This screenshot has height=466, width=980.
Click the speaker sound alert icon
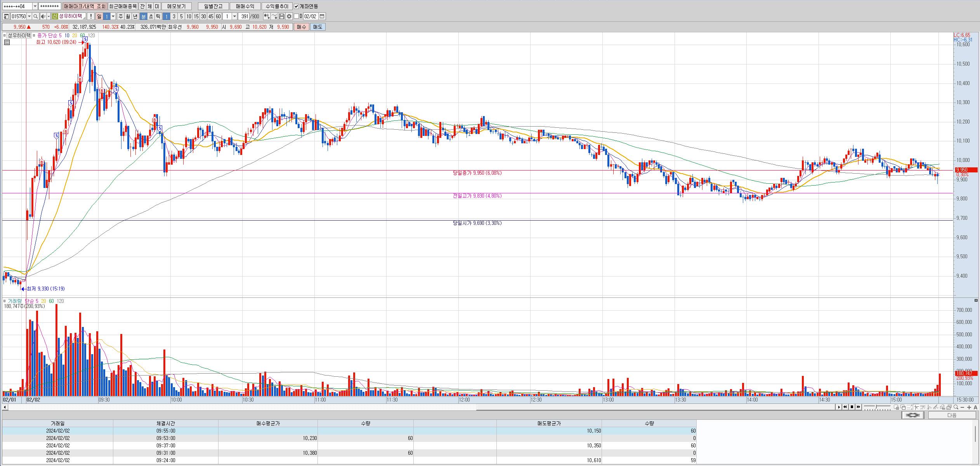pyautogui.click(x=43, y=16)
